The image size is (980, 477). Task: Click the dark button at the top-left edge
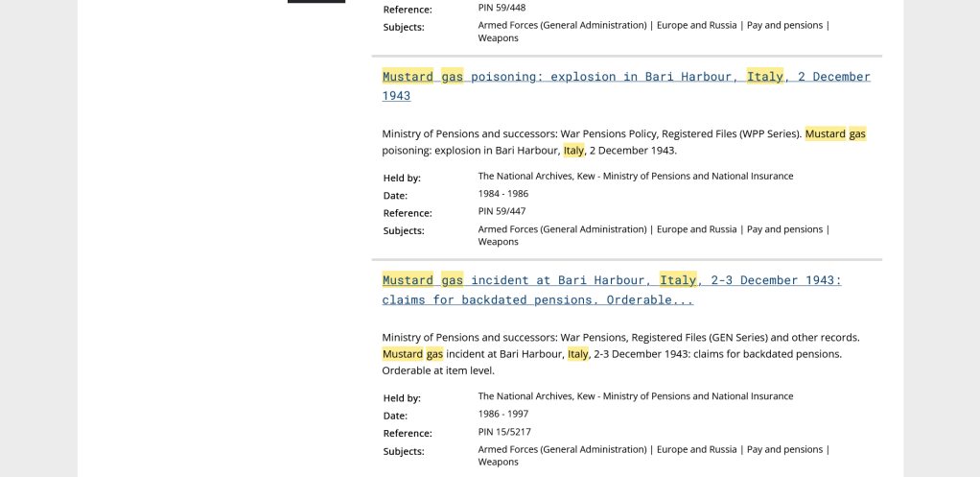pos(316,1)
